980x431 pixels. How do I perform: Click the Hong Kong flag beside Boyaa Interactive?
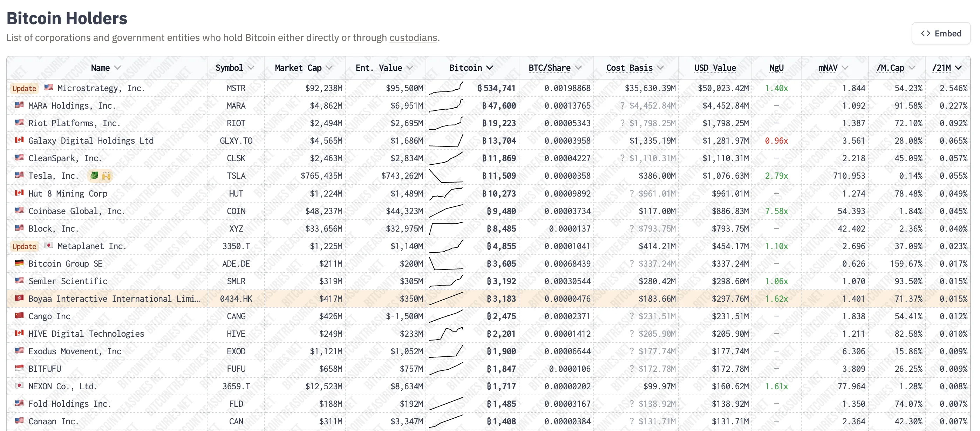click(19, 297)
